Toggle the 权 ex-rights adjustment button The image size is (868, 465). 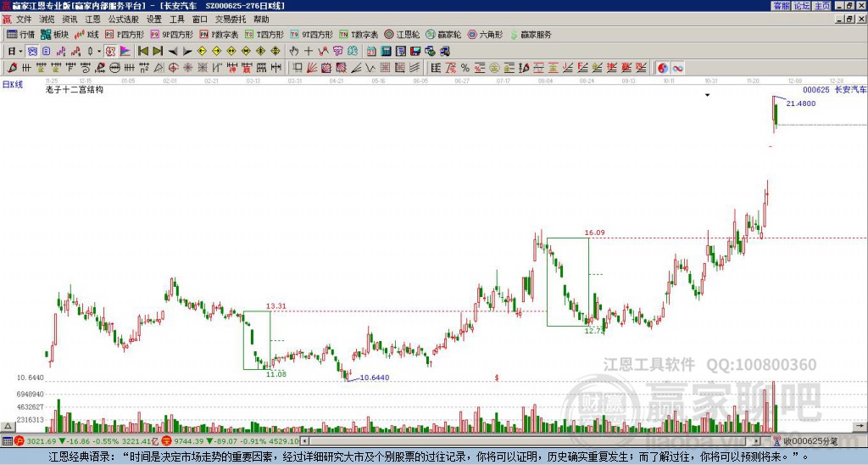point(110,52)
